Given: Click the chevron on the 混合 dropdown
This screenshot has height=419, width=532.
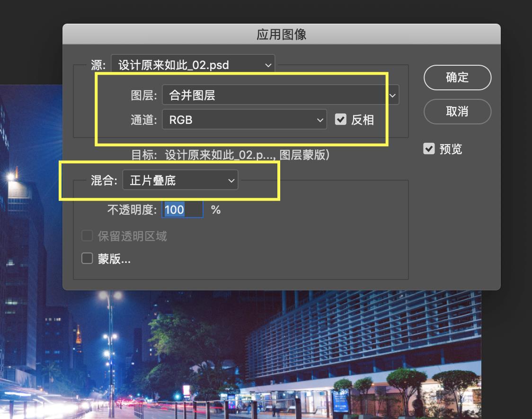Looking at the screenshot, I should [231, 180].
